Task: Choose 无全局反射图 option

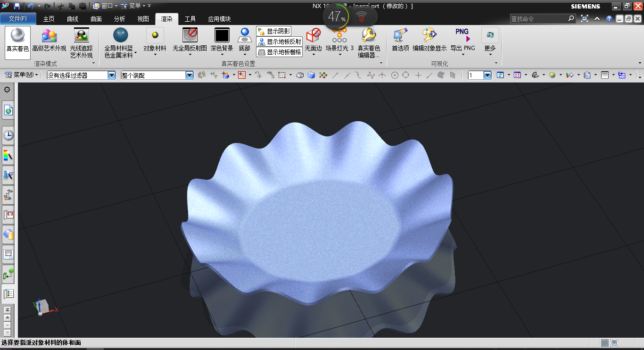Action: click(190, 42)
